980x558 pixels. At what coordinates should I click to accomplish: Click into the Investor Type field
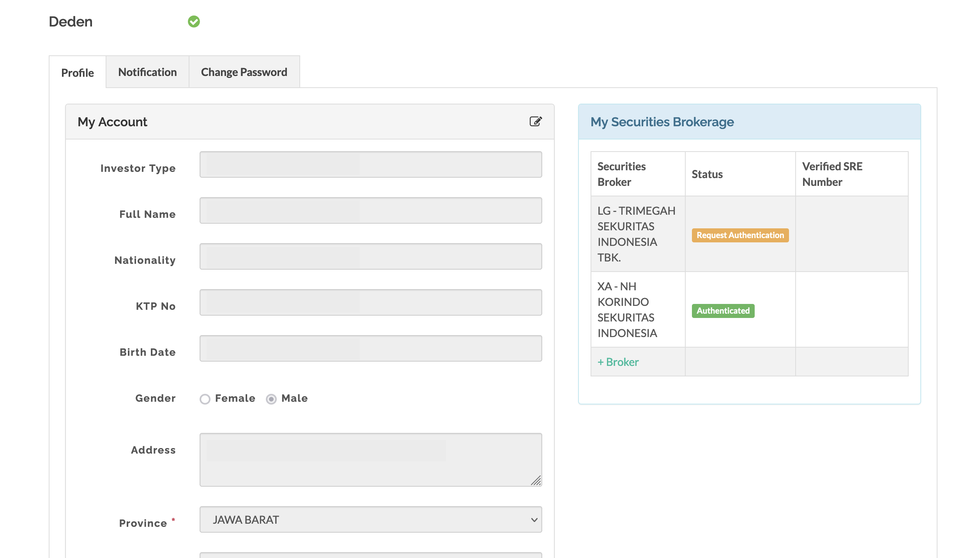(370, 164)
